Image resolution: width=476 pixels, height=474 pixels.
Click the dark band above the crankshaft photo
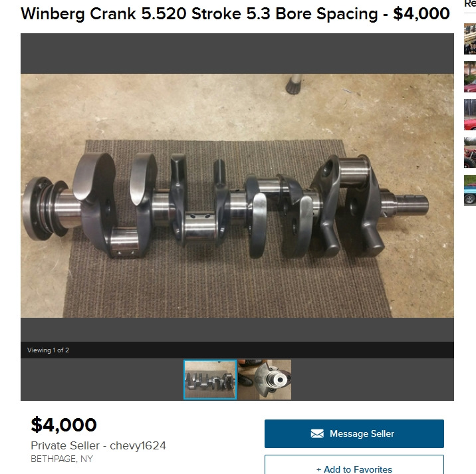pos(237,53)
